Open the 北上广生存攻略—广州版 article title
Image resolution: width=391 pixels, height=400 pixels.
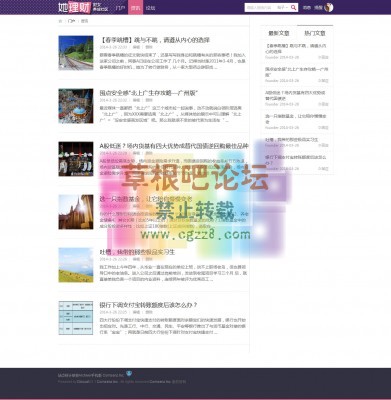click(149, 93)
